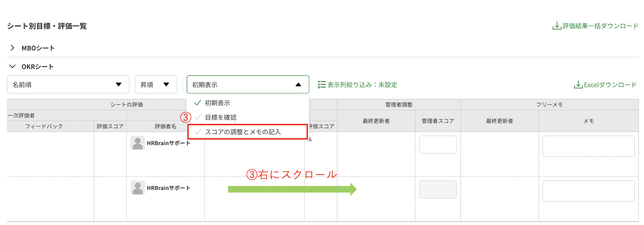Collapse the OKRシート section chevron
This screenshot has height=225, width=644.
tap(13, 66)
